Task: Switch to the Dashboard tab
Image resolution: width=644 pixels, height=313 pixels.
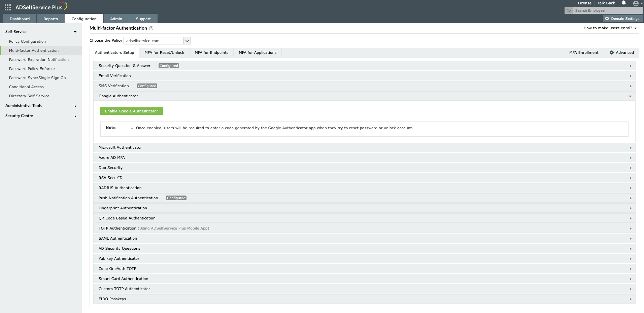Action: (x=20, y=19)
